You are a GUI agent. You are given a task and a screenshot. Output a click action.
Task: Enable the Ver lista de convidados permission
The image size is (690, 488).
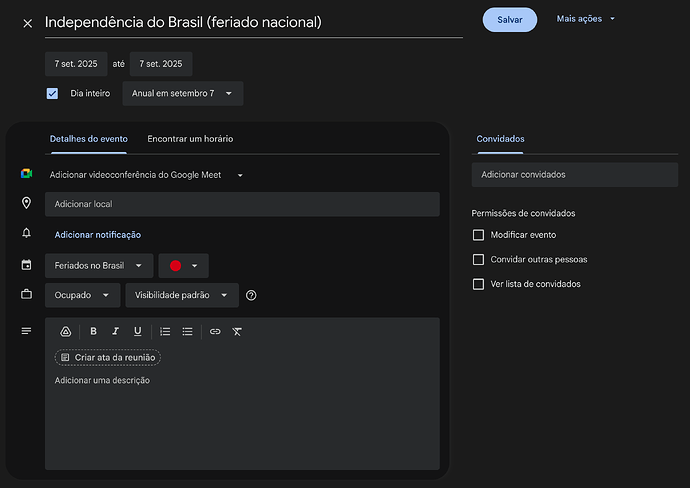pyautogui.click(x=478, y=284)
